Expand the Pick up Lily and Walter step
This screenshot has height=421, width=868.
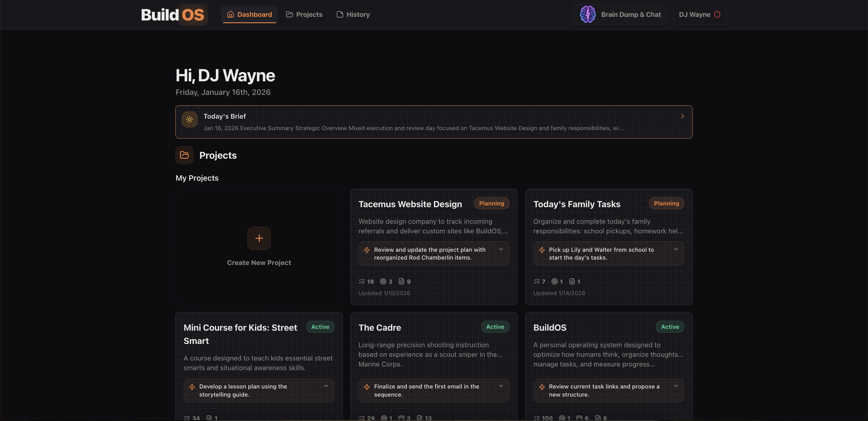(676, 249)
